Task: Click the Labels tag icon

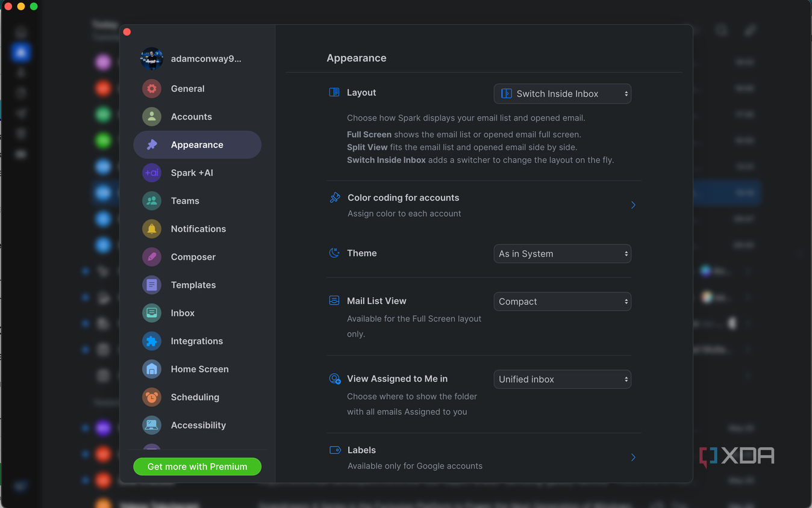Action: click(x=335, y=450)
